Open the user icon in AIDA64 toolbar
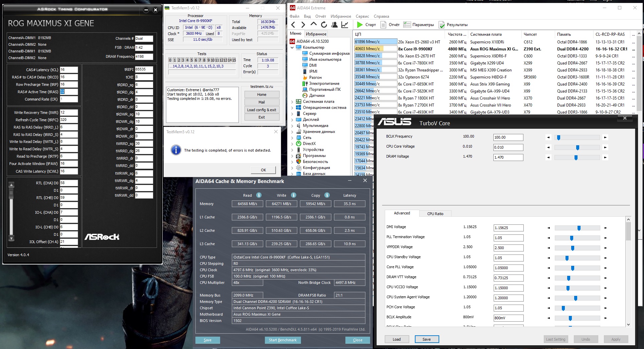The height and width of the screenshot is (349, 644). (334, 25)
